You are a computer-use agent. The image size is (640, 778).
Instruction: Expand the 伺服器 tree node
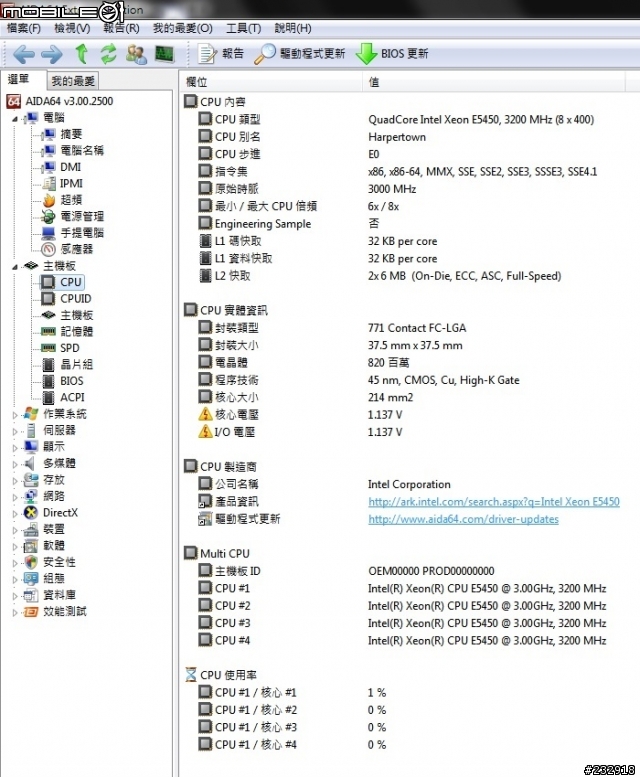coord(15,431)
